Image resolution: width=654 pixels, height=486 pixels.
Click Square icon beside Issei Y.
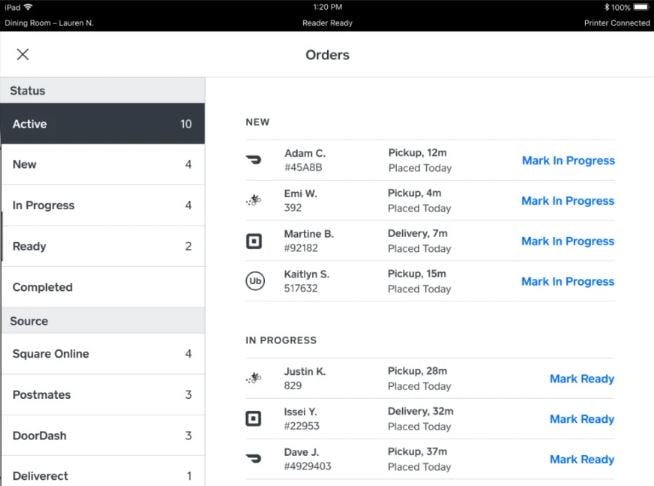click(x=254, y=419)
